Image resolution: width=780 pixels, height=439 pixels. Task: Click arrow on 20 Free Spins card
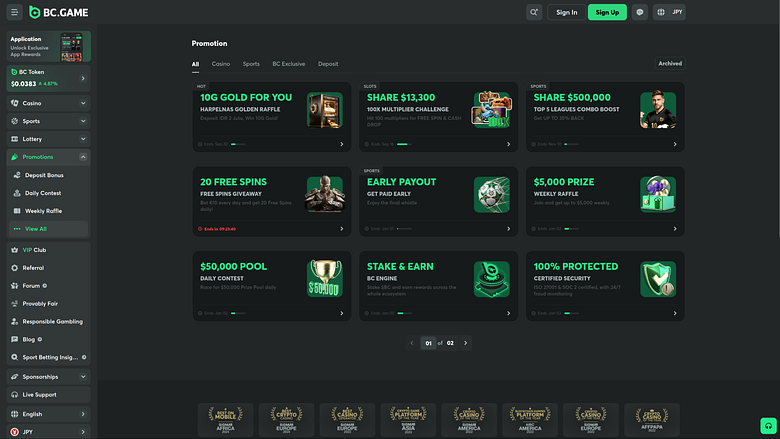pos(342,229)
